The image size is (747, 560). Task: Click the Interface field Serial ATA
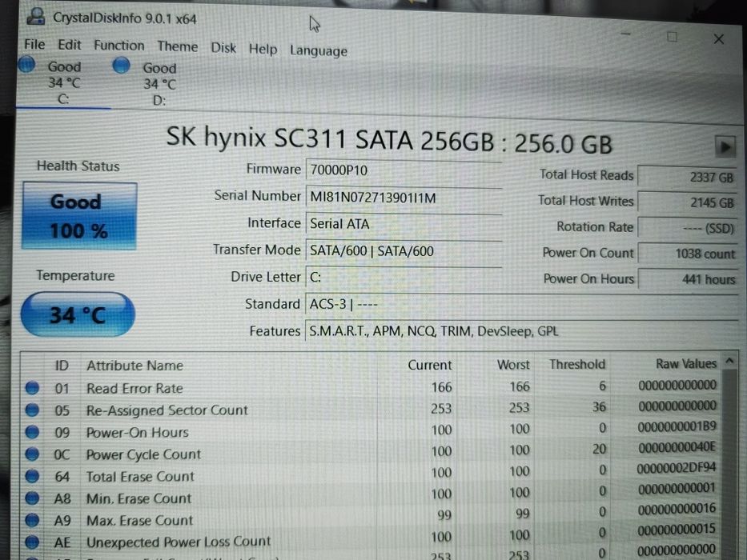coord(403,224)
